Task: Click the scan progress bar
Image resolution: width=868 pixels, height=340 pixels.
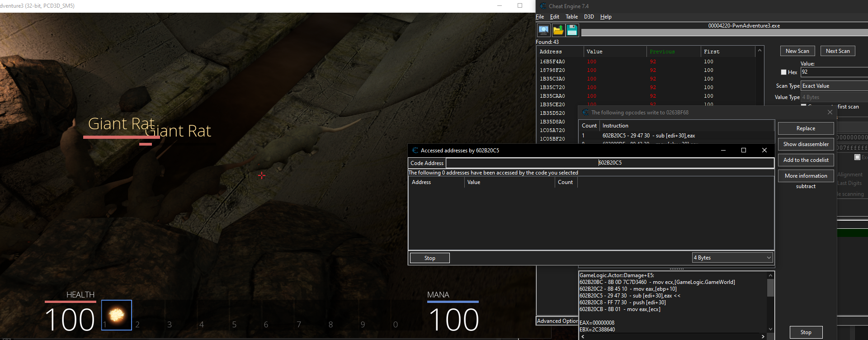Action: click(724, 33)
